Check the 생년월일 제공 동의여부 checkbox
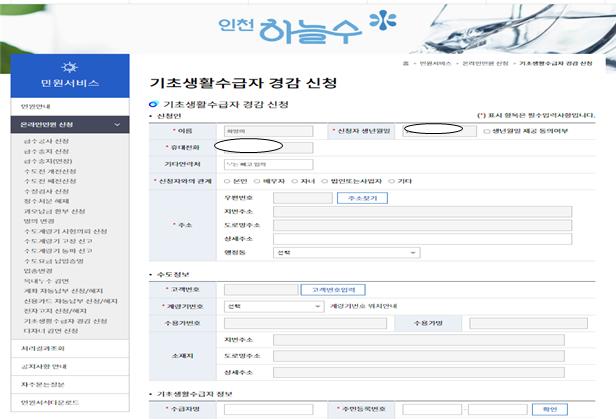The image size is (616, 419). click(486, 131)
